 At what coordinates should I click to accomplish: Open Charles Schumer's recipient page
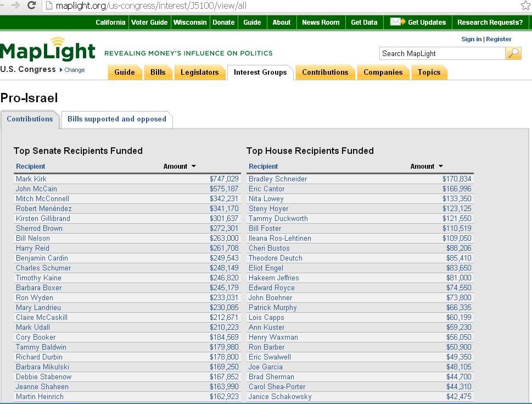click(x=43, y=268)
